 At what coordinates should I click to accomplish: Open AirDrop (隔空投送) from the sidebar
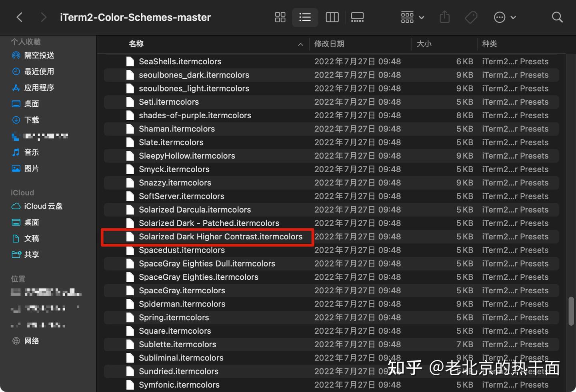[39, 55]
